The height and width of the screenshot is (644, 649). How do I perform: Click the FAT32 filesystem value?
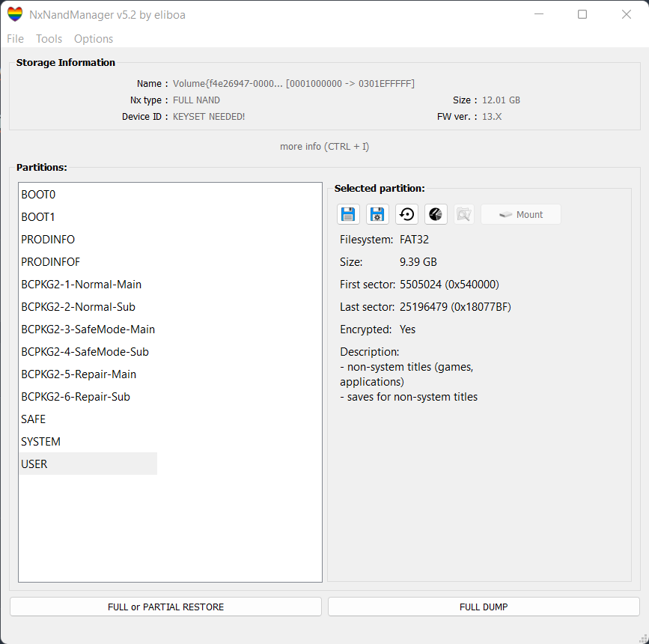click(x=414, y=240)
